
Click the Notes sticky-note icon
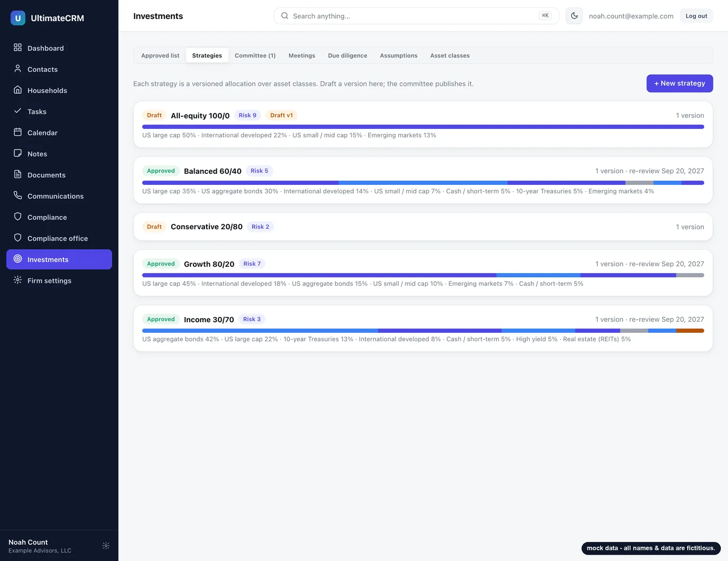coord(17,153)
